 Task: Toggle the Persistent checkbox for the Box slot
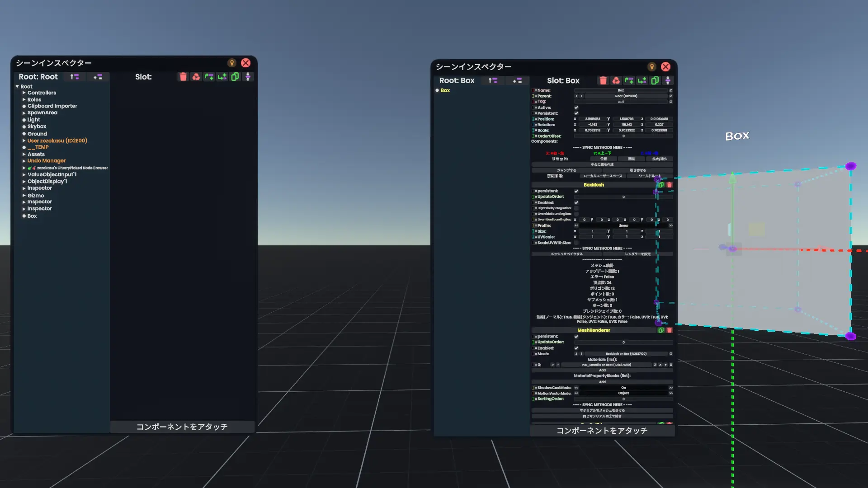(576, 113)
